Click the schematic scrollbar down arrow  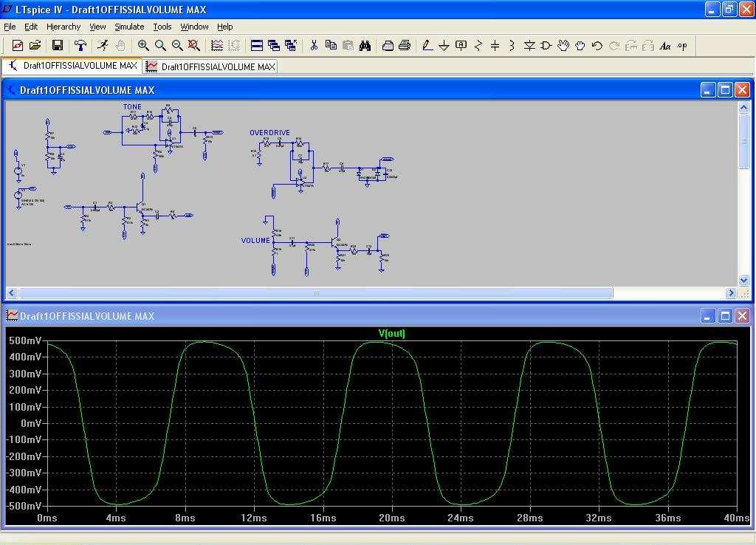[743, 280]
